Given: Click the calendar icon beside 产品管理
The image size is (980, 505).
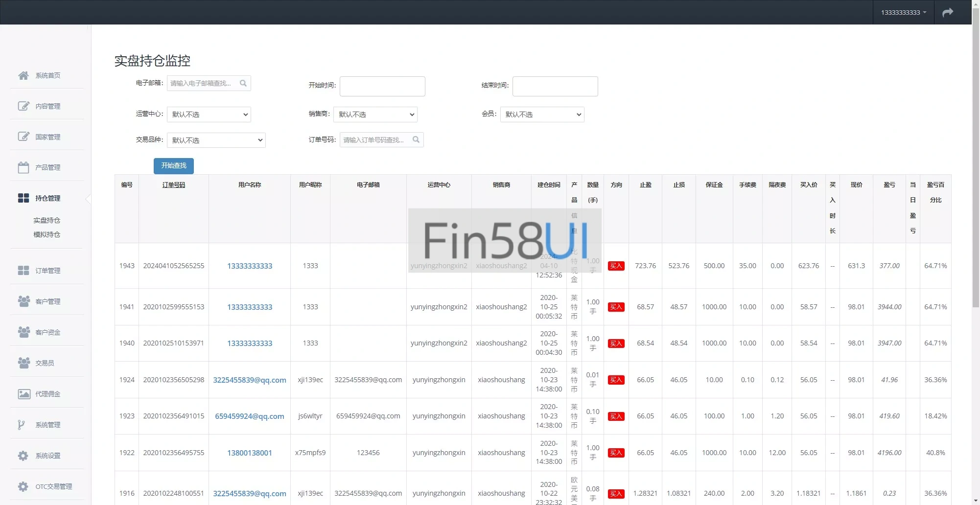Looking at the screenshot, I should tap(23, 167).
